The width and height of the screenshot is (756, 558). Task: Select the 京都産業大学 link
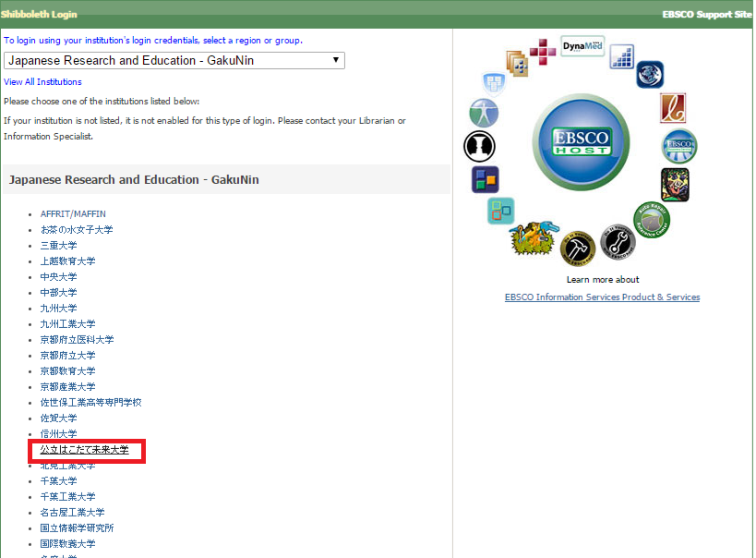[68, 387]
